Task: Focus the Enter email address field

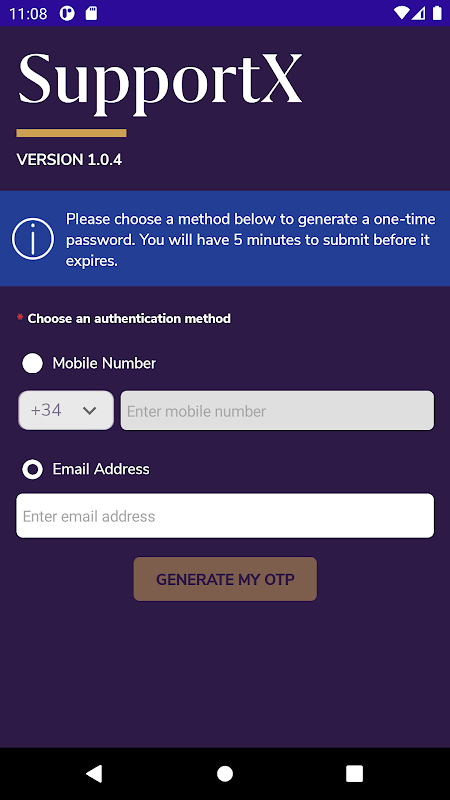Action: pyautogui.click(x=225, y=516)
